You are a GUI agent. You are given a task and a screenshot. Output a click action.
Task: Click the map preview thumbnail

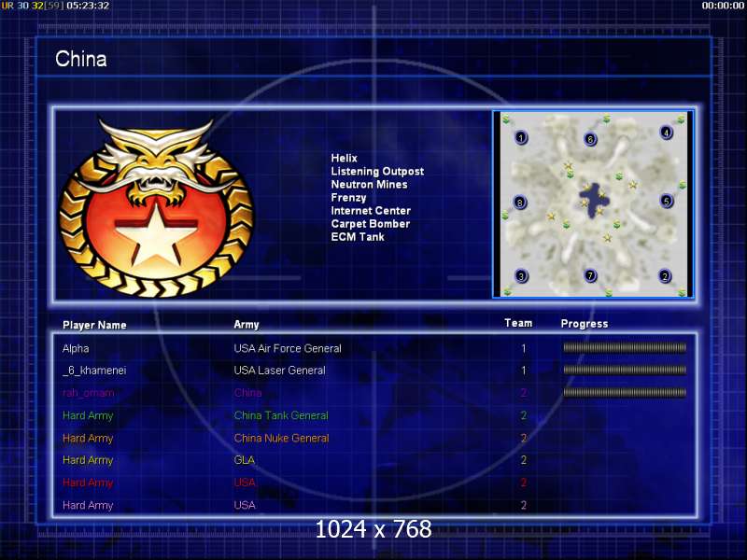tap(593, 204)
